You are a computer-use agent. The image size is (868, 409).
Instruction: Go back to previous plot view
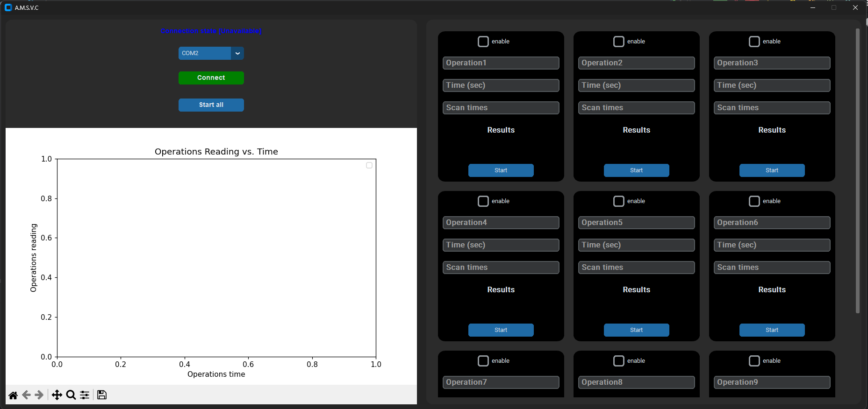coord(27,395)
